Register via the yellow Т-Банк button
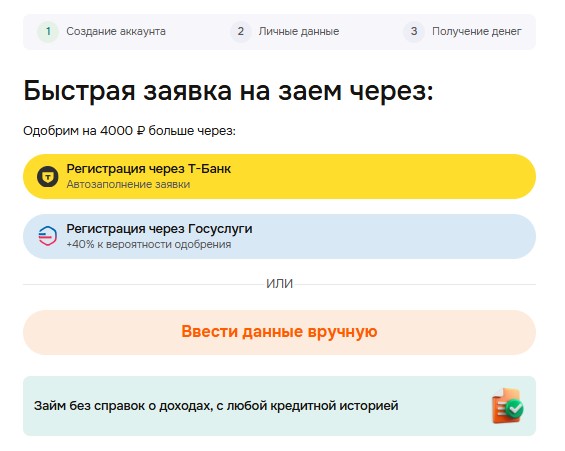565x451 pixels. [279, 177]
